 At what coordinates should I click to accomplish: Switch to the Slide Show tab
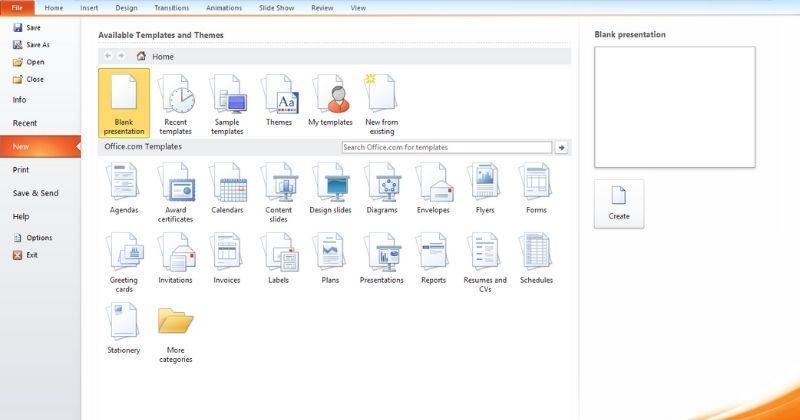click(277, 8)
